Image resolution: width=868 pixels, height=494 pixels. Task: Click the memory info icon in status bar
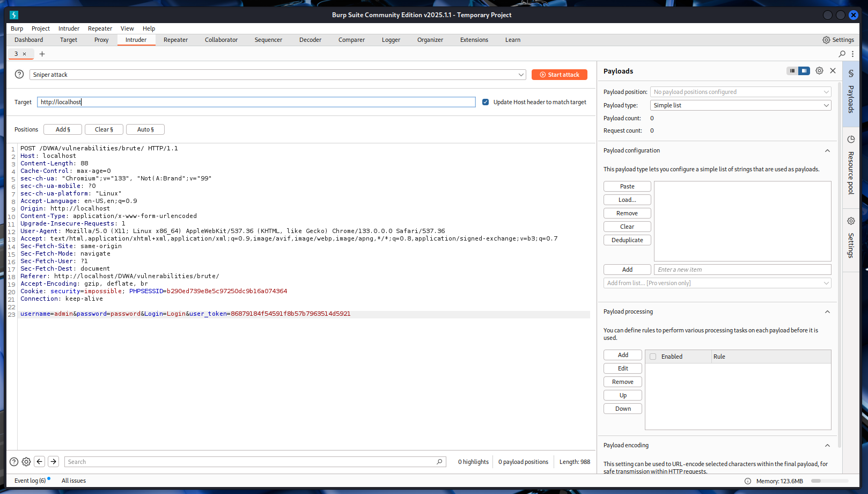(x=748, y=481)
